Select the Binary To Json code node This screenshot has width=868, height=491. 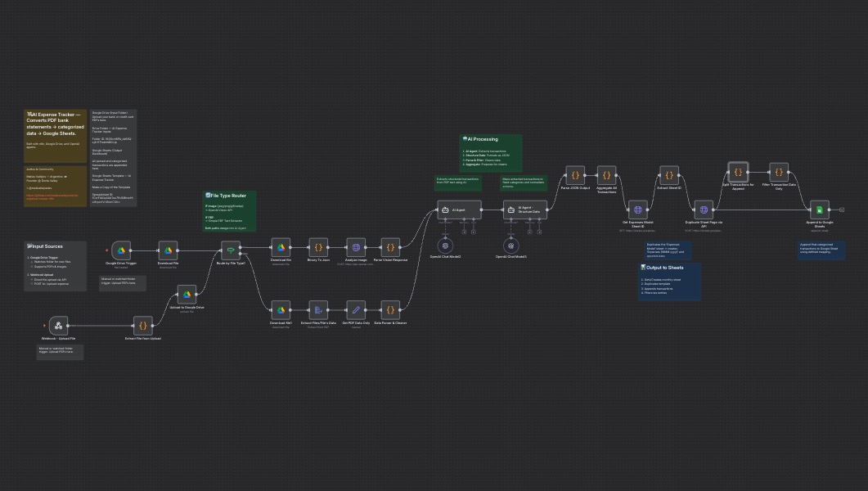click(x=318, y=247)
